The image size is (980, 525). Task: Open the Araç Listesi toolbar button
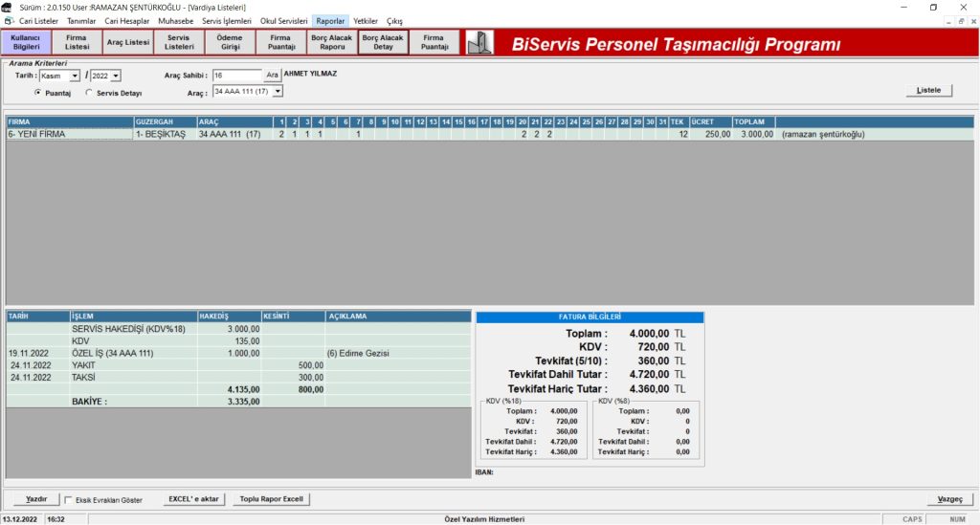pyautogui.click(x=127, y=43)
